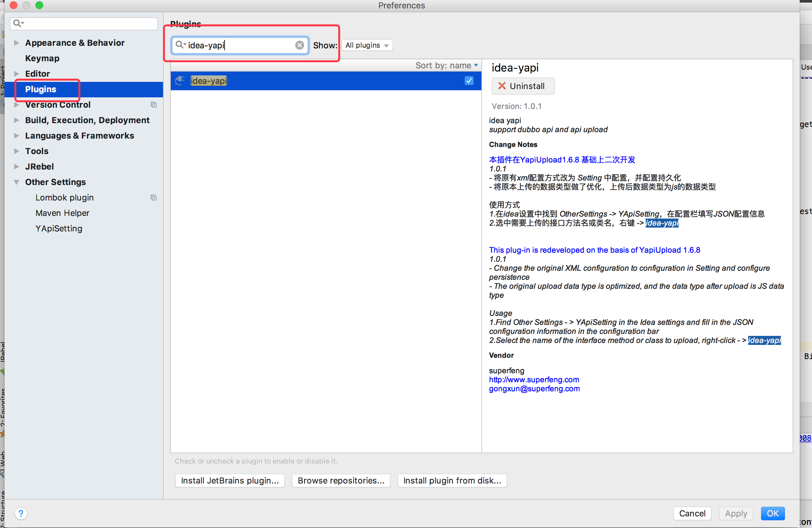The image size is (812, 528).
Task: Open the http://www.superfeng.com vendor link
Action: (534, 379)
